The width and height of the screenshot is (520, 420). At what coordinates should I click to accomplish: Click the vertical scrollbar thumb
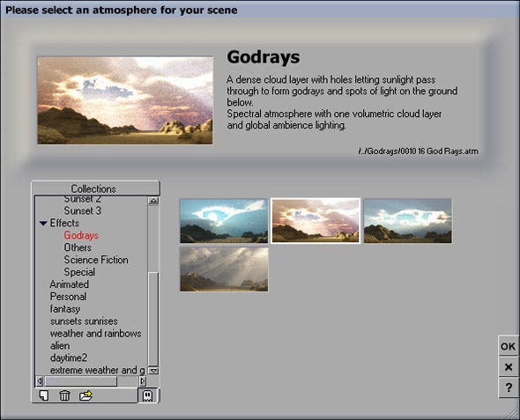pyautogui.click(x=153, y=319)
